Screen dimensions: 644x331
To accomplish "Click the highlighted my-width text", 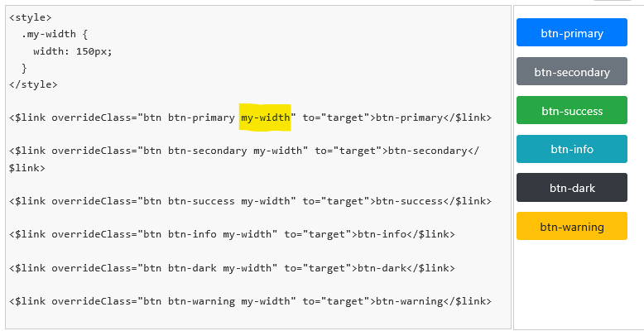I will pos(266,118).
